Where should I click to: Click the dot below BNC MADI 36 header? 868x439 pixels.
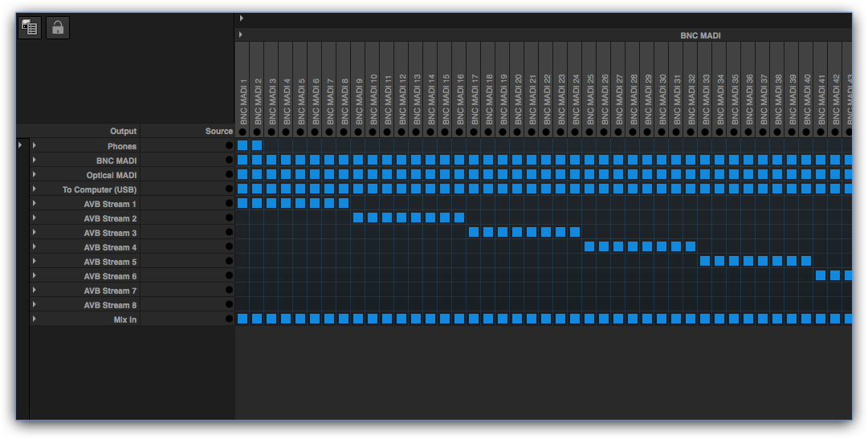748,132
